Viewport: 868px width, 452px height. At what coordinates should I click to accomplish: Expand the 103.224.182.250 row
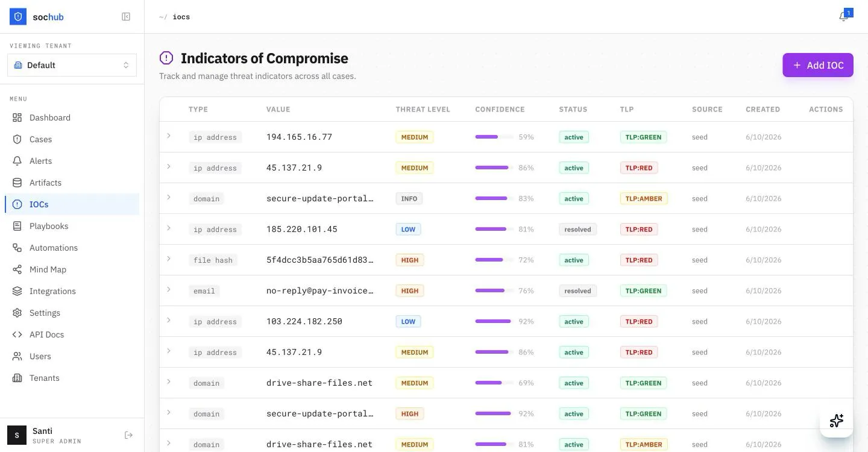tap(169, 320)
